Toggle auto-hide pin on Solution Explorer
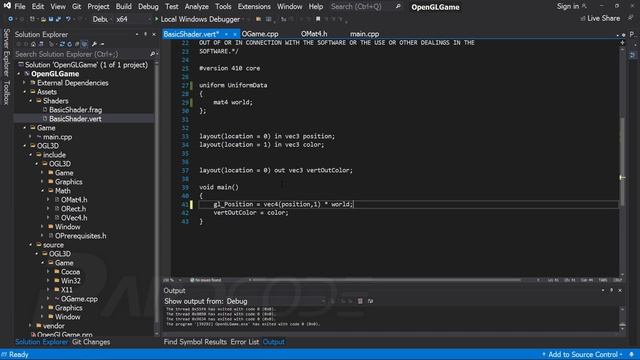640x360 pixels. (x=145, y=34)
